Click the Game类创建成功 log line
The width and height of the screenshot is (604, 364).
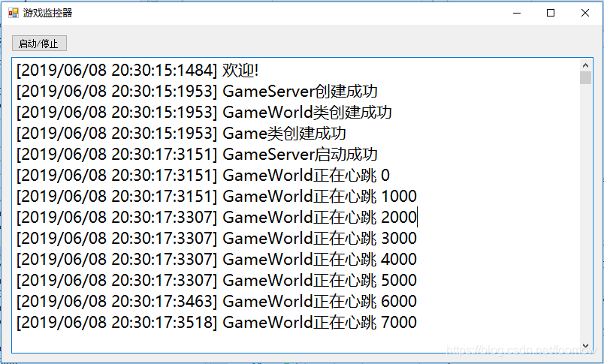181,134
